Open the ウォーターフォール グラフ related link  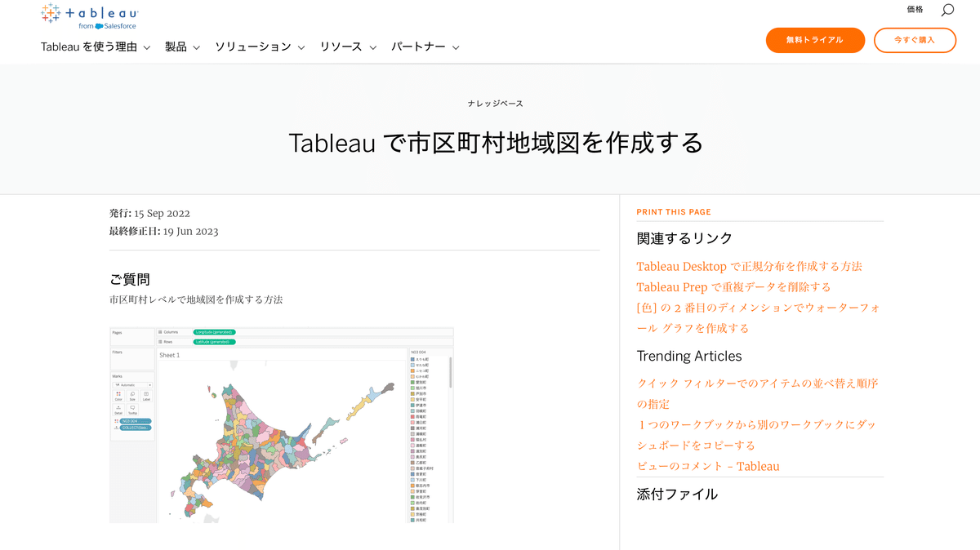click(759, 317)
